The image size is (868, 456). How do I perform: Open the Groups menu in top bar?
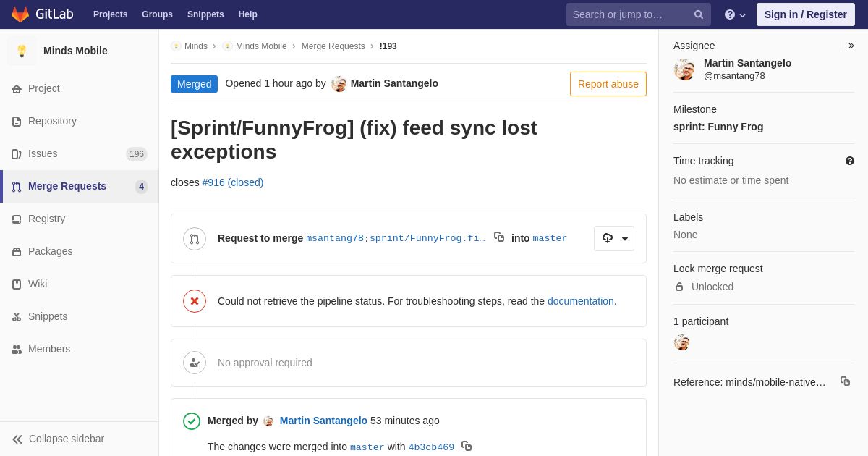click(x=157, y=14)
